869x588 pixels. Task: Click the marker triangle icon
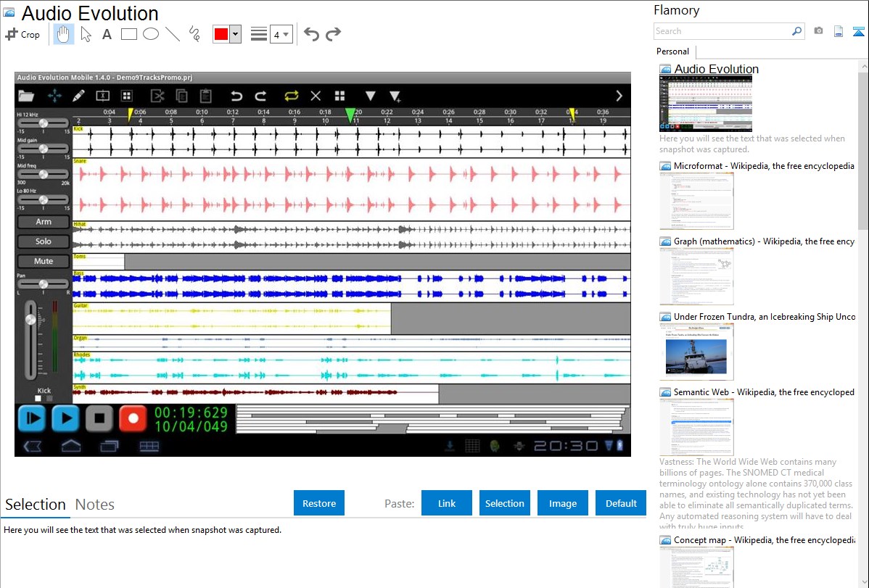pyautogui.click(x=370, y=96)
